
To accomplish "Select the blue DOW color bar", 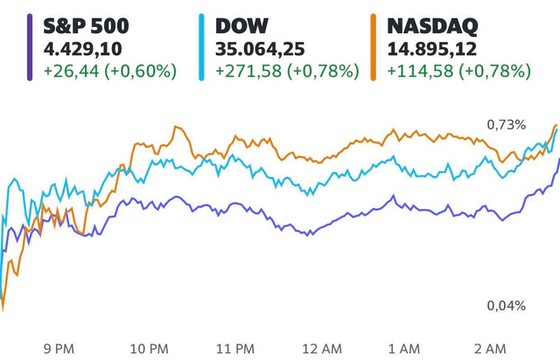I will 201,47.
